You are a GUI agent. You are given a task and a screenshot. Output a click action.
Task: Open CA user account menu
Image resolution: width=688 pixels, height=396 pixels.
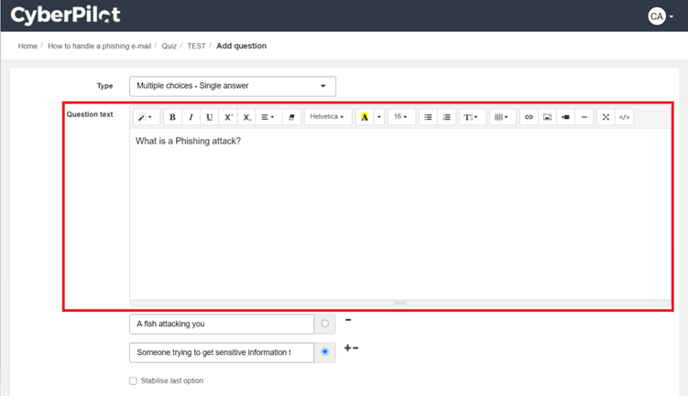pos(660,16)
